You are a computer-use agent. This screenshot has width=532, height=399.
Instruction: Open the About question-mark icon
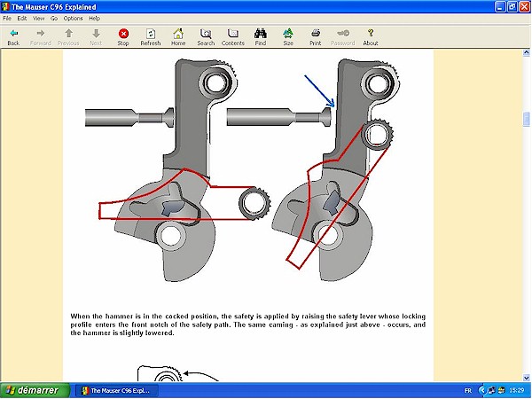371,33
